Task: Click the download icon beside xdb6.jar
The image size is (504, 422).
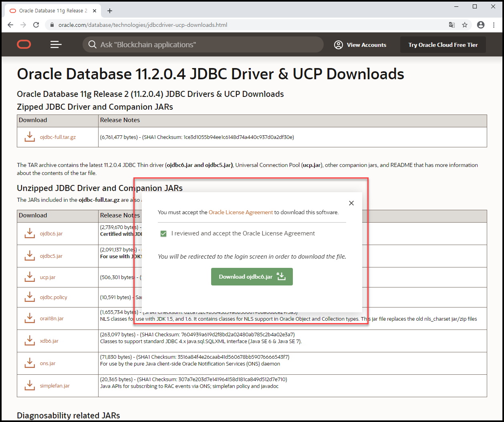Action: tap(30, 341)
